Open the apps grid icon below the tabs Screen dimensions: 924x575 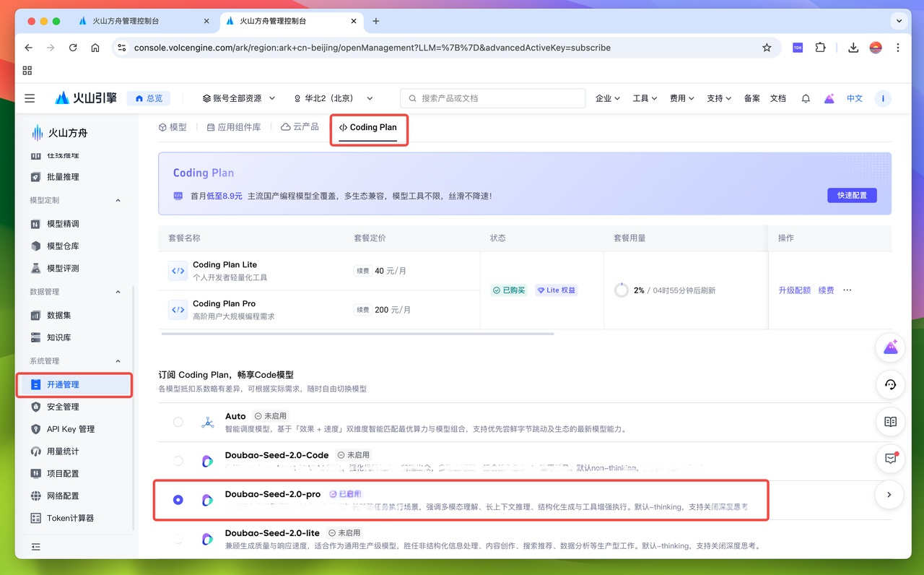click(x=27, y=71)
